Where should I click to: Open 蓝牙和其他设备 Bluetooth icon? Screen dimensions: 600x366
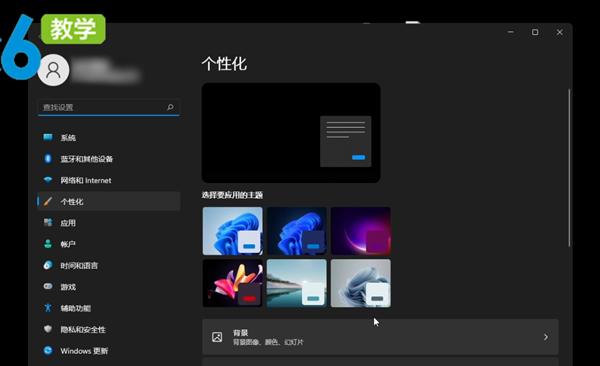click(x=48, y=158)
